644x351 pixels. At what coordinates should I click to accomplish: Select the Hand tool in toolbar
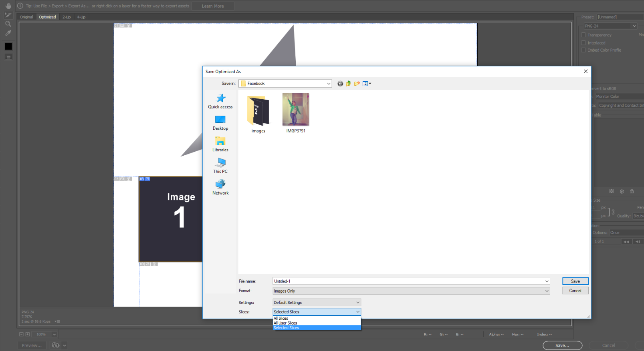click(x=8, y=6)
